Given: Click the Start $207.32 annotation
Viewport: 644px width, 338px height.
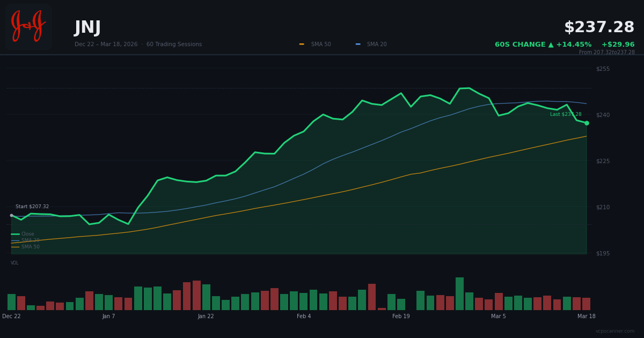Looking at the screenshot, I should point(32,207).
